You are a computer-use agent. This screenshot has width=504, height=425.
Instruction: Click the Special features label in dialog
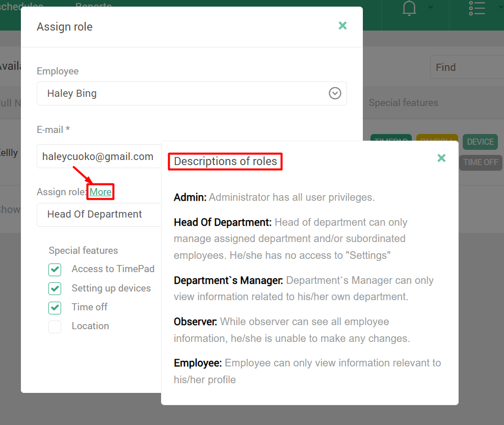point(83,250)
